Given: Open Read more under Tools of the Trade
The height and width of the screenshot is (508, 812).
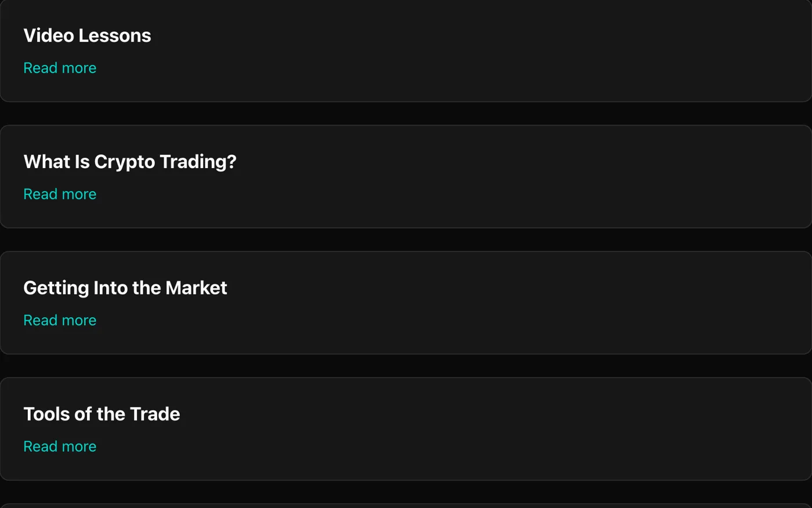Looking at the screenshot, I should pos(60,446).
